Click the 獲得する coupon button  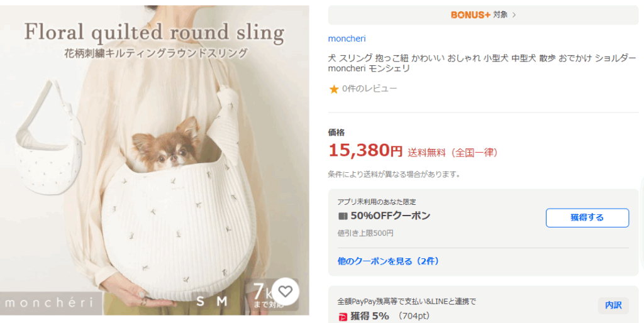[587, 217]
